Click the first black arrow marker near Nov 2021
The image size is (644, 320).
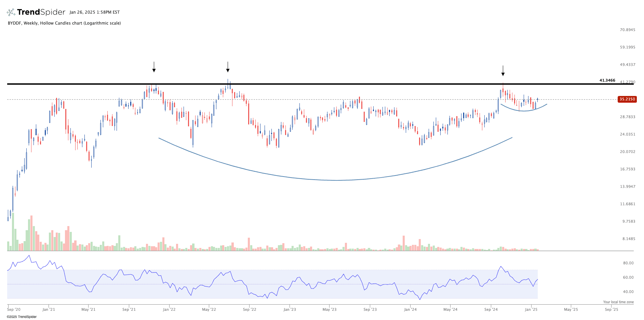[x=154, y=67]
